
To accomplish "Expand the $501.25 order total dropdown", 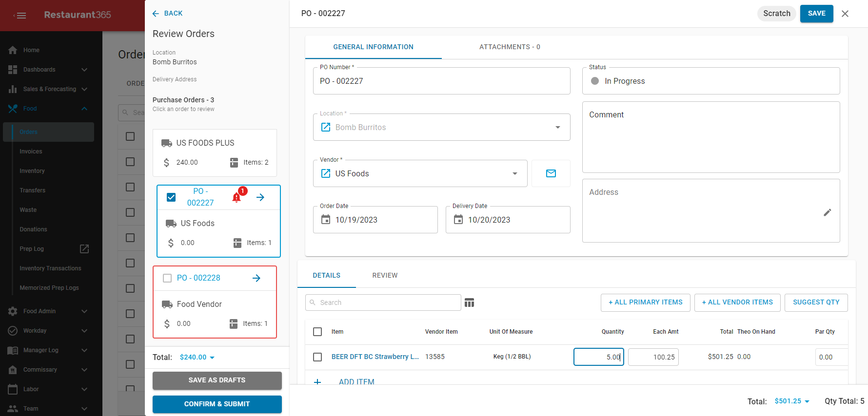I will [807, 401].
